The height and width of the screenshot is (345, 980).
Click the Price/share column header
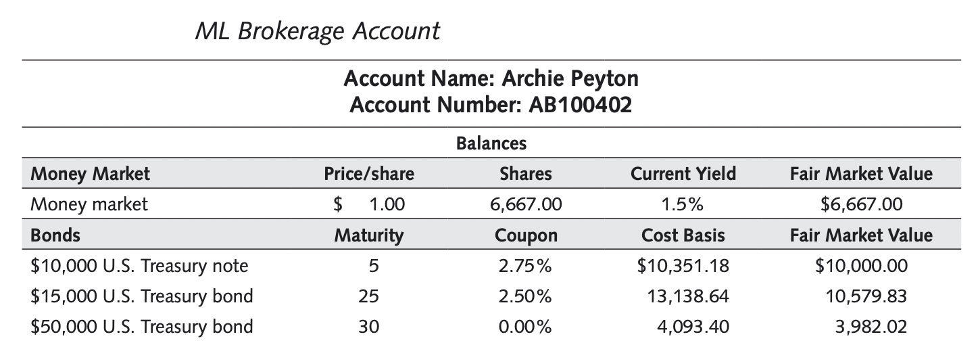click(x=369, y=174)
